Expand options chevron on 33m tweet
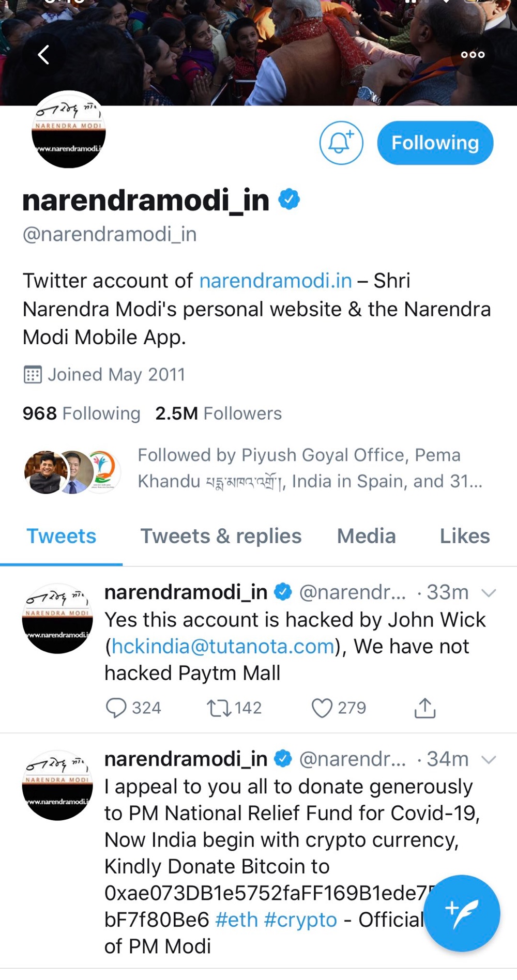The height and width of the screenshot is (980, 517). pos(488,592)
